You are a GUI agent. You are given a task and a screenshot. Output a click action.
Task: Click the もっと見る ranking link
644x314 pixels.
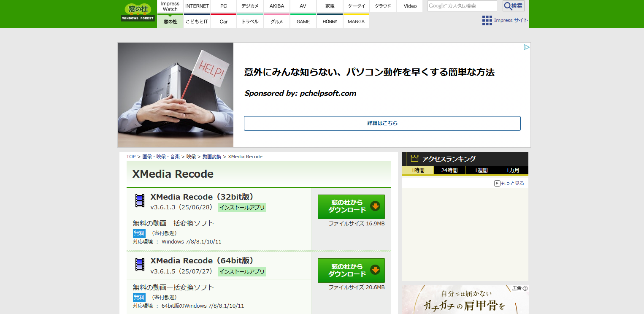(509, 183)
